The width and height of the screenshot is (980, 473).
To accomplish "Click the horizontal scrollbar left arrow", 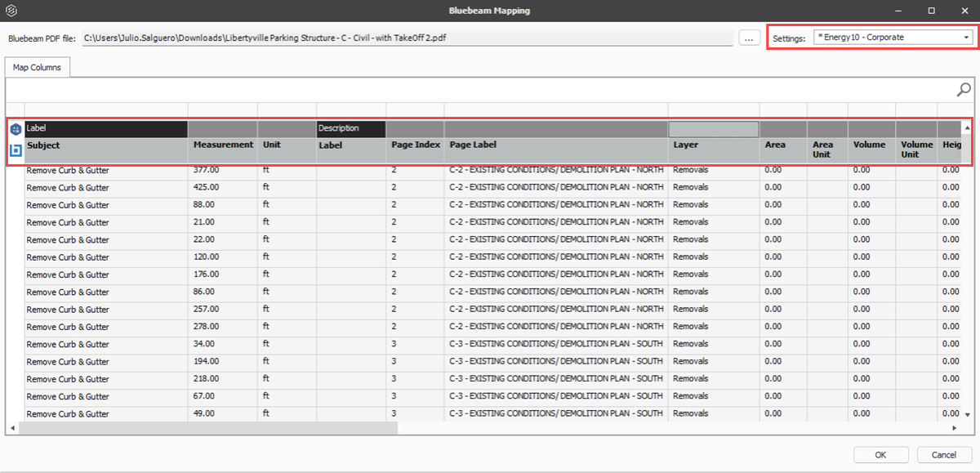I will (x=12, y=428).
